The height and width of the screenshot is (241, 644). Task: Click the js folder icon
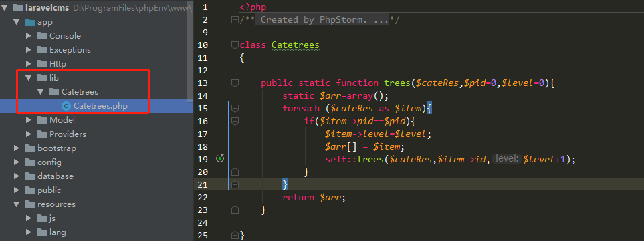click(x=42, y=218)
